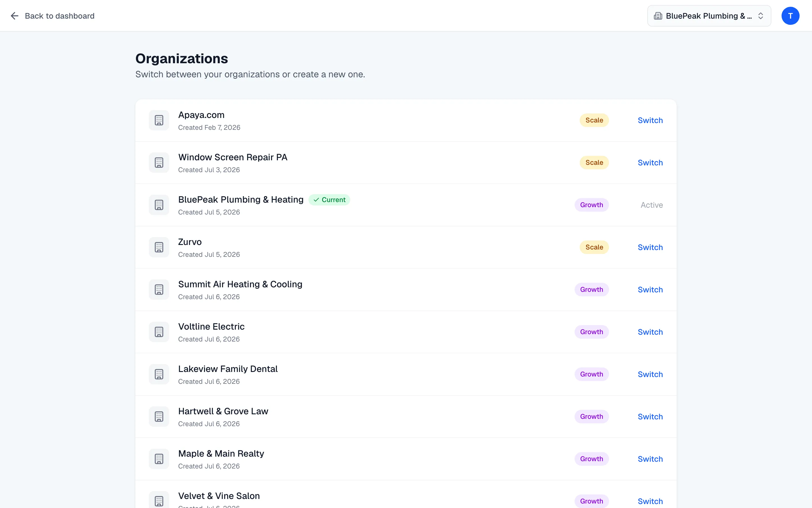
Task: Click the Growth badge for Hartwell & Grove Law
Action: (x=592, y=417)
